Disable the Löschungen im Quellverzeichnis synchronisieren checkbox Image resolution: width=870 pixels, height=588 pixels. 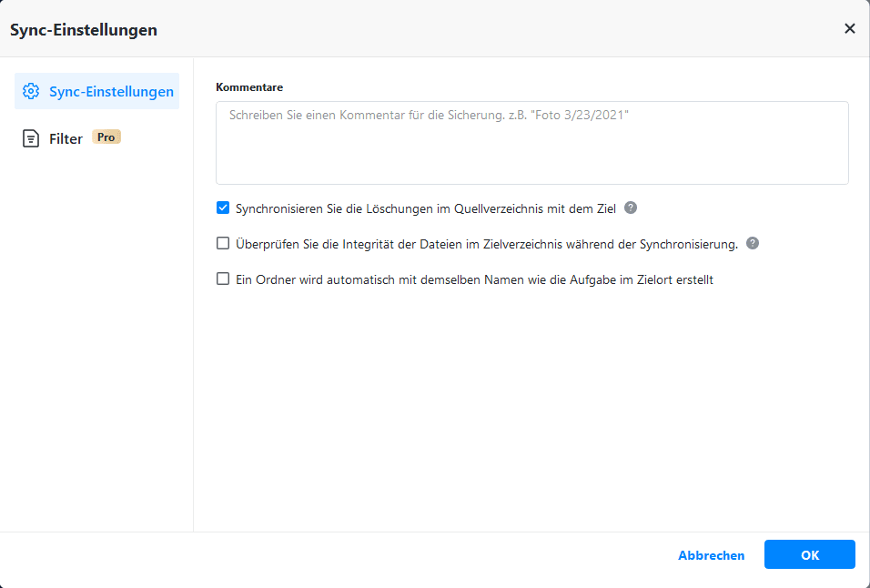[x=223, y=208]
